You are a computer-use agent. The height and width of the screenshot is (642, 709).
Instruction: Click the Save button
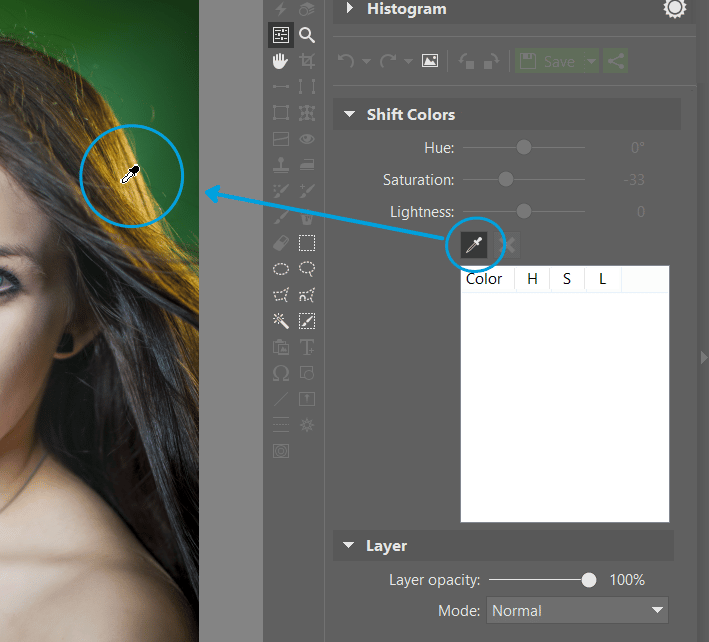[549, 61]
